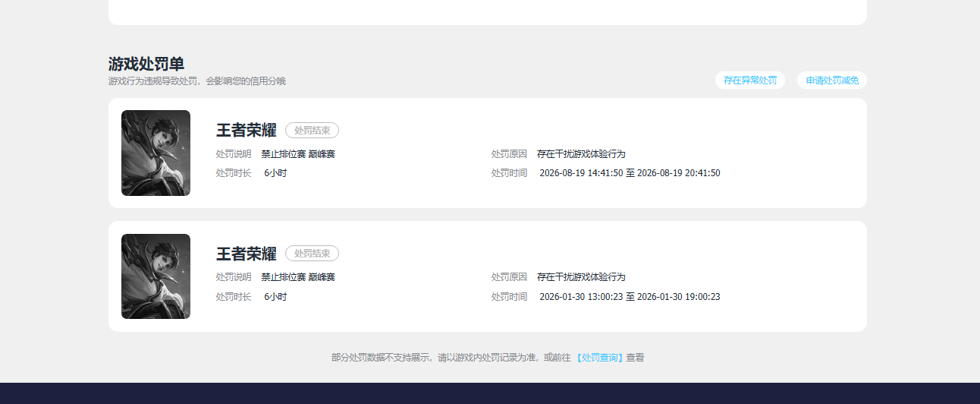
Task: Click the 6小时 duration in the 2026-08-19 card
Action: pyautogui.click(x=275, y=173)
